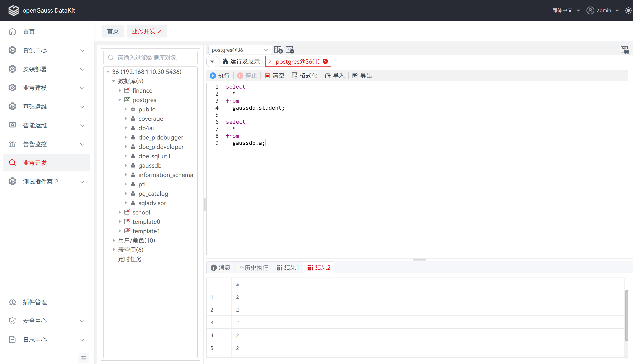Click the vertical splitter between tree and editor
This screenshot has width=633, height=364.
point(205,204)
